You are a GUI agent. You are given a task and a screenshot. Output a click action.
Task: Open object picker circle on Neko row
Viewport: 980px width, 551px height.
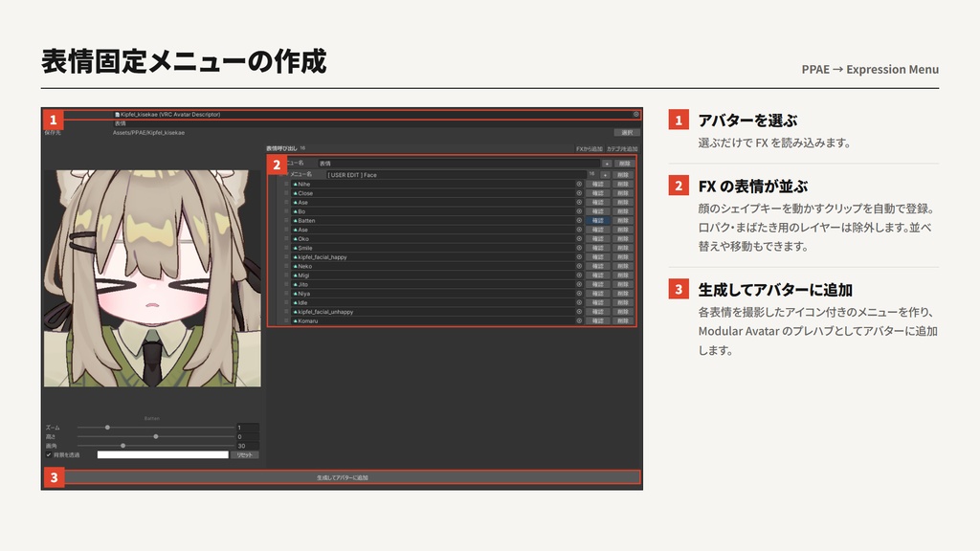click(579, 266)
